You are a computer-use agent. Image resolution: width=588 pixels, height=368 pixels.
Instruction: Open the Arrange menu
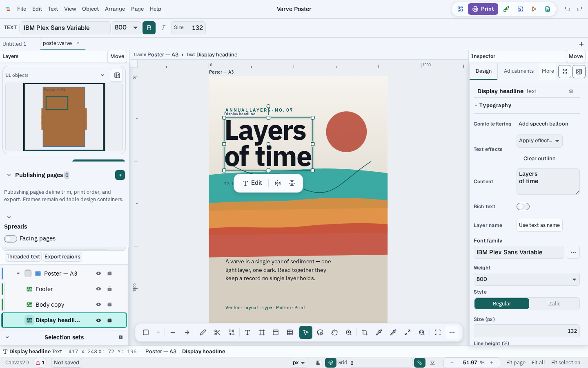[x=115, y=9]
